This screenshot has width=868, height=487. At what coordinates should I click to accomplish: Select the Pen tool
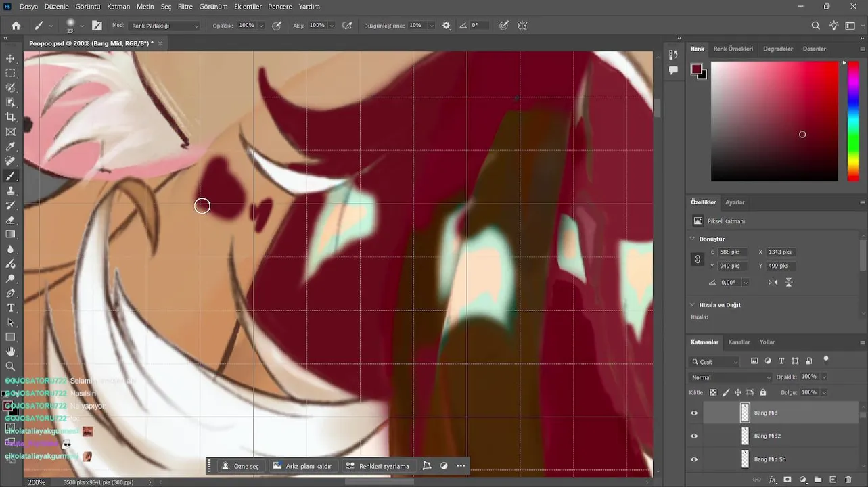click(10, 293)
